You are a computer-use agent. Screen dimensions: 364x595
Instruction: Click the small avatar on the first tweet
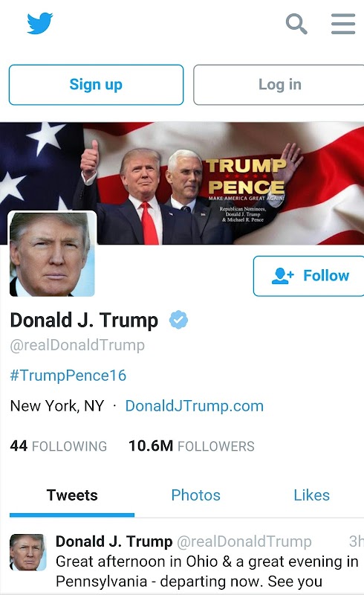[28, 552]
